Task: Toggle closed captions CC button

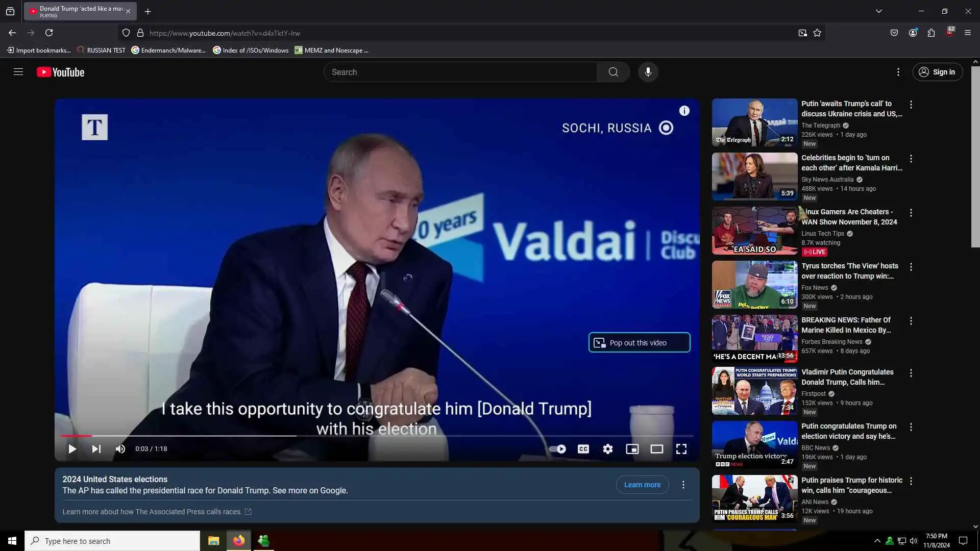Action: point(583,449)
